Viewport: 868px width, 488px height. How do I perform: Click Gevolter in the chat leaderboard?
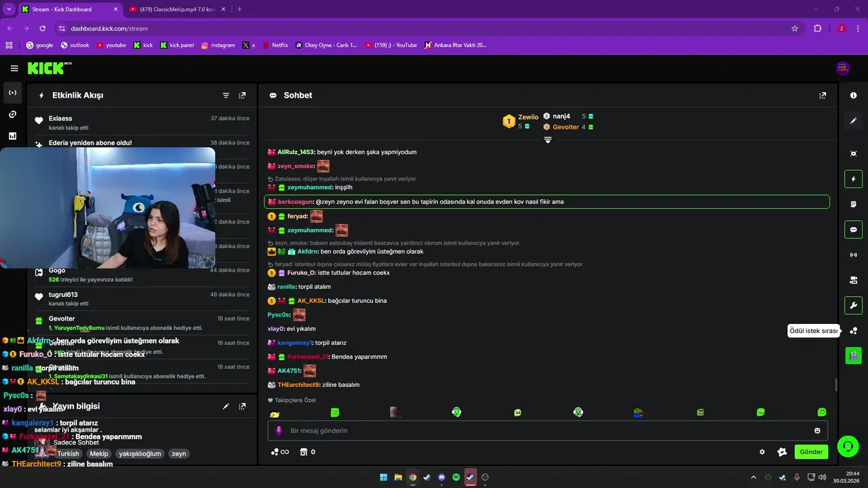(x=566, y=127)
